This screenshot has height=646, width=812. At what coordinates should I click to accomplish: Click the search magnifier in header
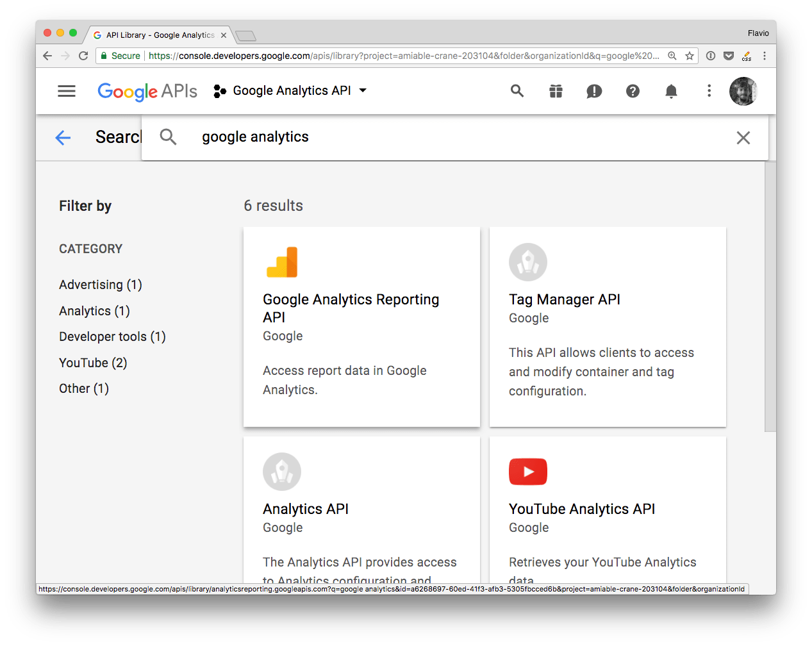coord(517,91)
